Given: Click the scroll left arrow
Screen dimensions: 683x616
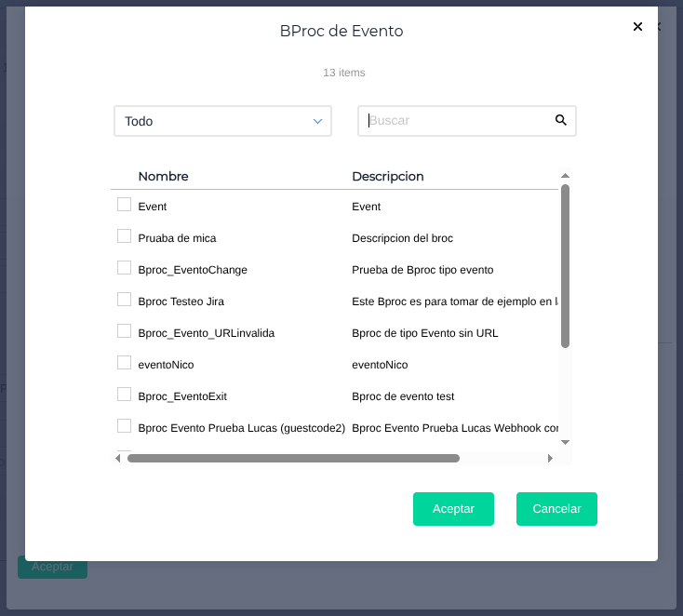Looking at the screenshot, I should tap(117, 459).
